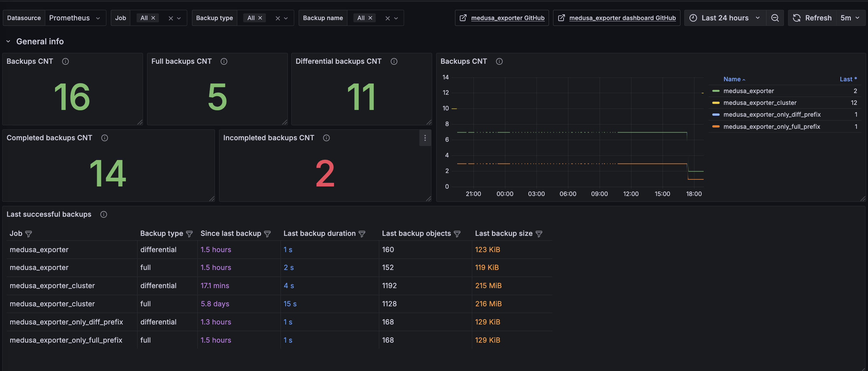Click the zoom out time range icon

click(775, 18)
